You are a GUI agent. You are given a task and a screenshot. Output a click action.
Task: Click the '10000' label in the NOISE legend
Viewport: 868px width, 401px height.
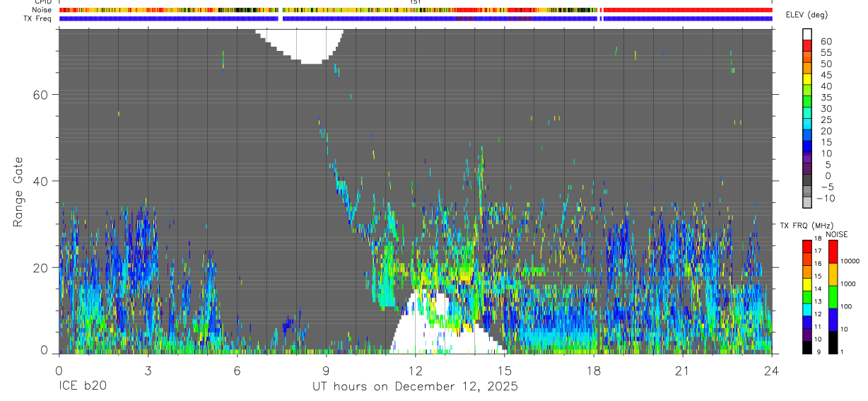pos(850,261)
